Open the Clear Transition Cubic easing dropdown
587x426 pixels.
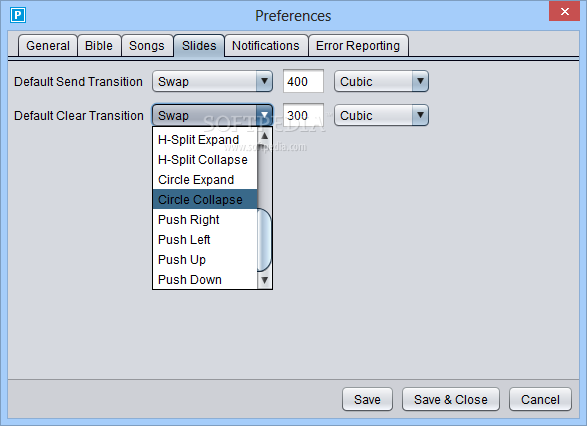(381, 115)
